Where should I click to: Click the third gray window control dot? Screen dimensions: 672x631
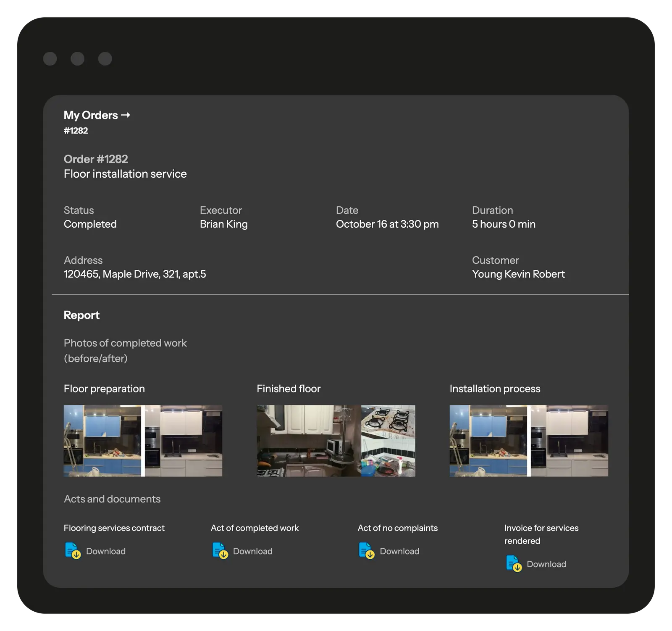[x=105, y=59]
